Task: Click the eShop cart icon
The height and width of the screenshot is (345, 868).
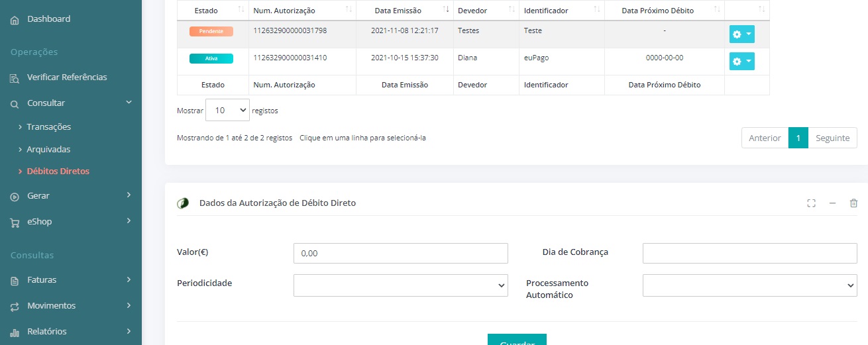Action: coord(15,222)
